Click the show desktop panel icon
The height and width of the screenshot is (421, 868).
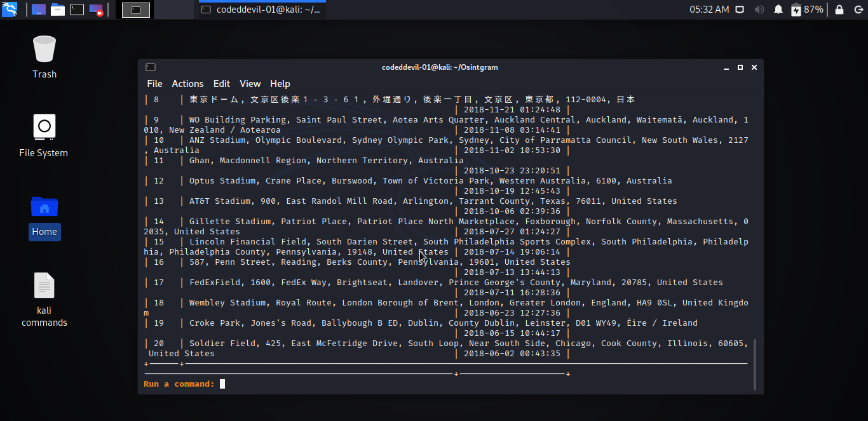(38, 10)
